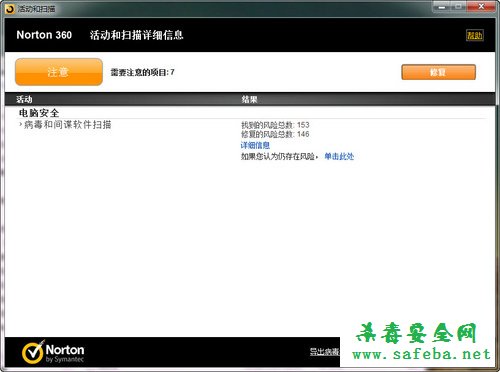This screenshot has height=372, width=500.
Task: Select the 电脑安全 section heading
Action: coord(39,113)
